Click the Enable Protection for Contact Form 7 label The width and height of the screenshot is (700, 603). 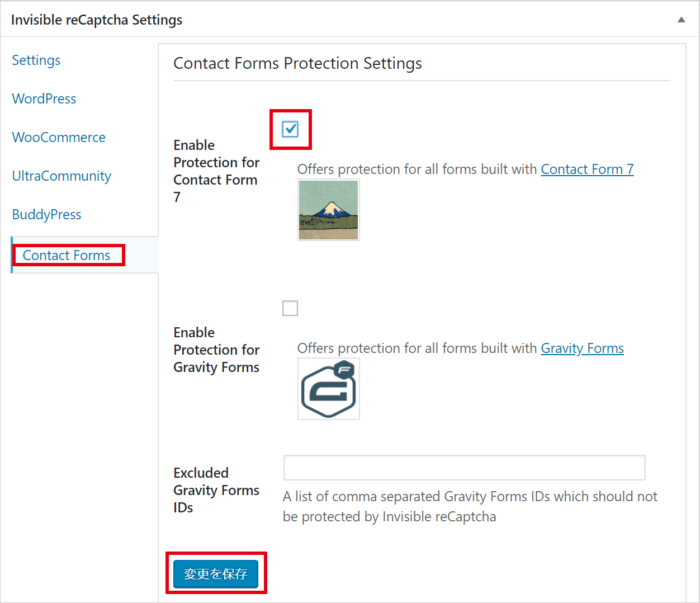pyautogui.click(x=216, y=171)
